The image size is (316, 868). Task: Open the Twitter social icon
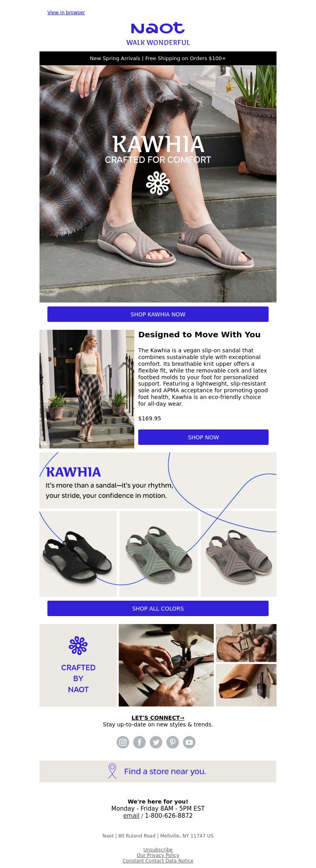pyautogui.click(x=156, y=742)
